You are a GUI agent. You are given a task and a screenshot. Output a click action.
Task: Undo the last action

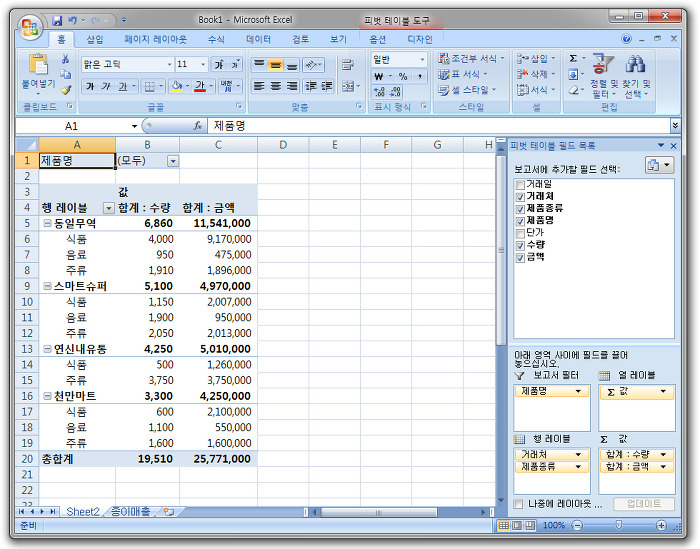(72, 21)
